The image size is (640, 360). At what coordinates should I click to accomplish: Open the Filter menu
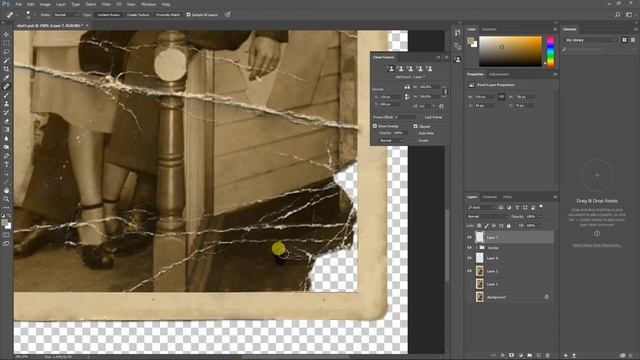tap(106, 4)
